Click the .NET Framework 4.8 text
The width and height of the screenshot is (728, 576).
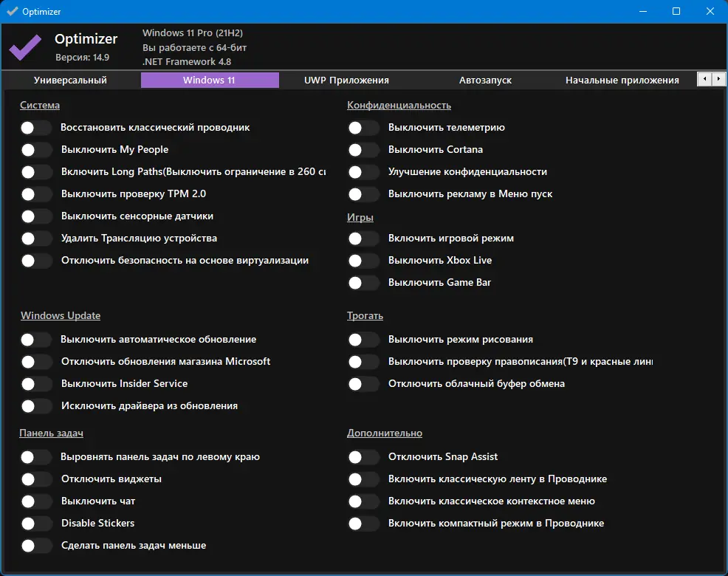pyautogui.click(x=187, y=62)
